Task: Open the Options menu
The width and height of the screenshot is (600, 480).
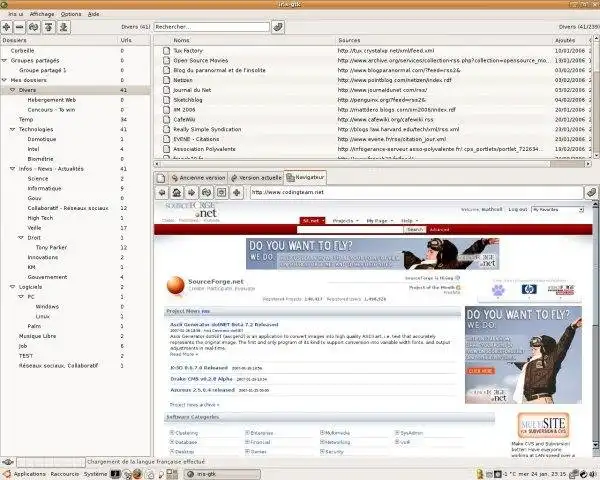Action: tap(71, 14)
